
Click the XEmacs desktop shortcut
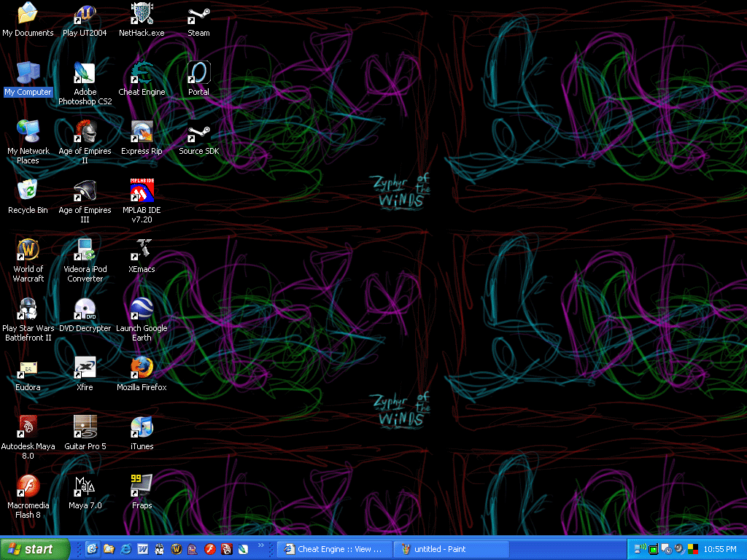(x=142, y=256)
